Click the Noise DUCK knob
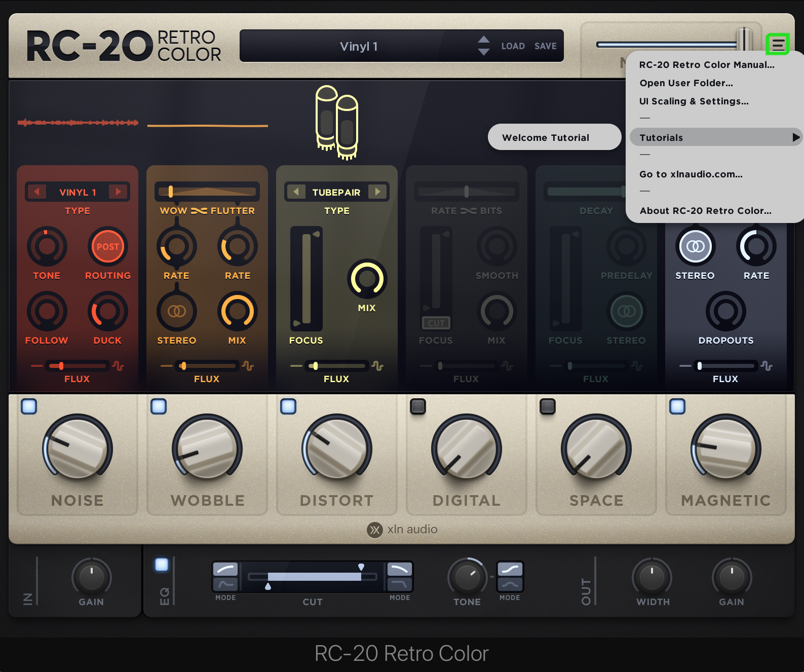The height and width of the screenshot is (672, 804). 107,311
